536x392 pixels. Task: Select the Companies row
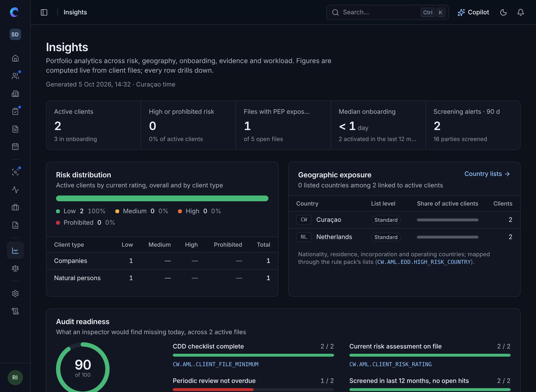(x=162, y=261)
